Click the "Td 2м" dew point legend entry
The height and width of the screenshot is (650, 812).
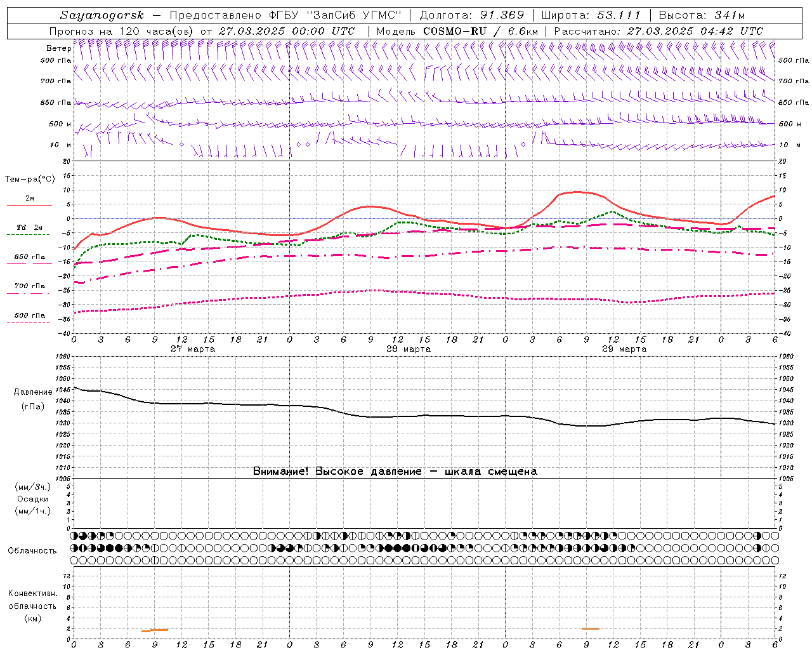pyautogui.click(x=29, y=227)
